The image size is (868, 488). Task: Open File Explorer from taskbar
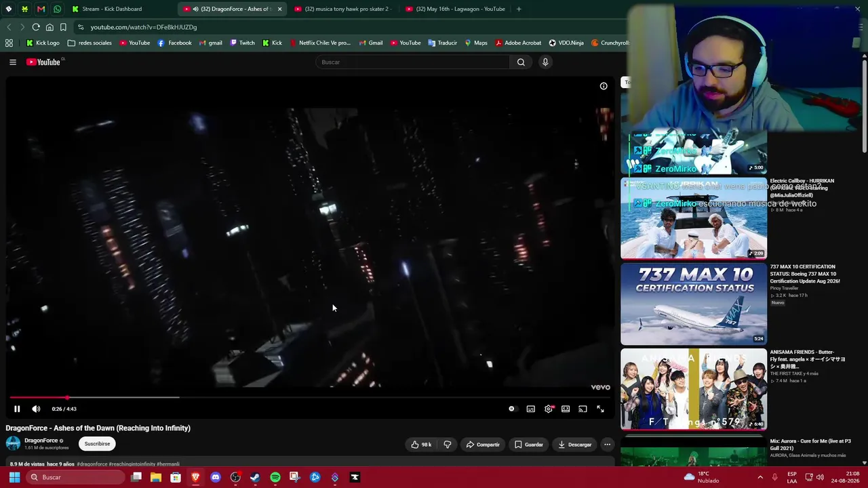[156, 477]
